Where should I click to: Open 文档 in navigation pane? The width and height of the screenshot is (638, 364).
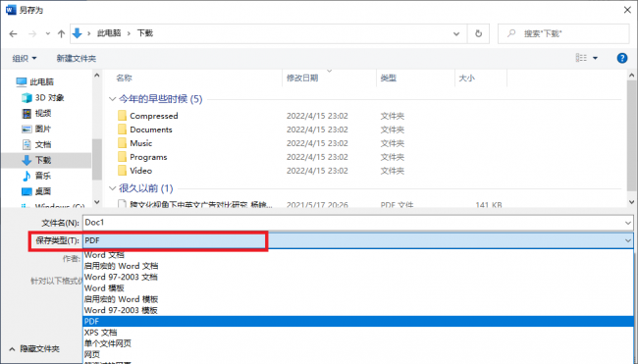pos(36,144)
